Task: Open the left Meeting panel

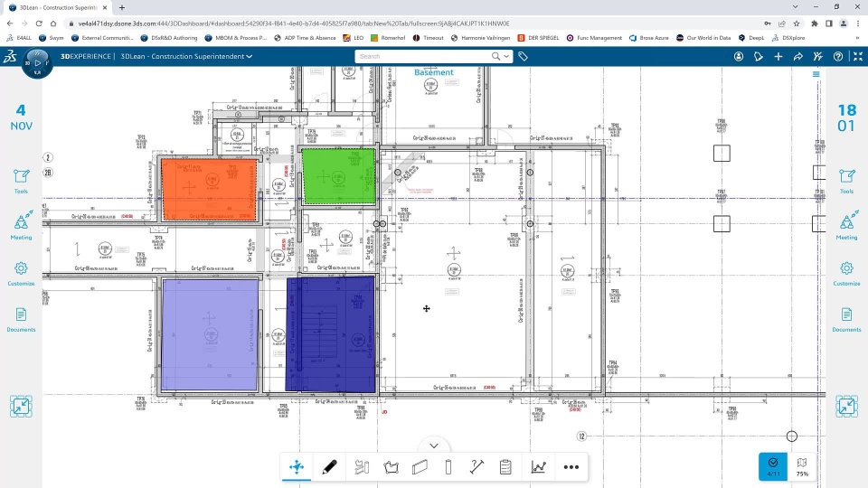Action: (21, 225)
